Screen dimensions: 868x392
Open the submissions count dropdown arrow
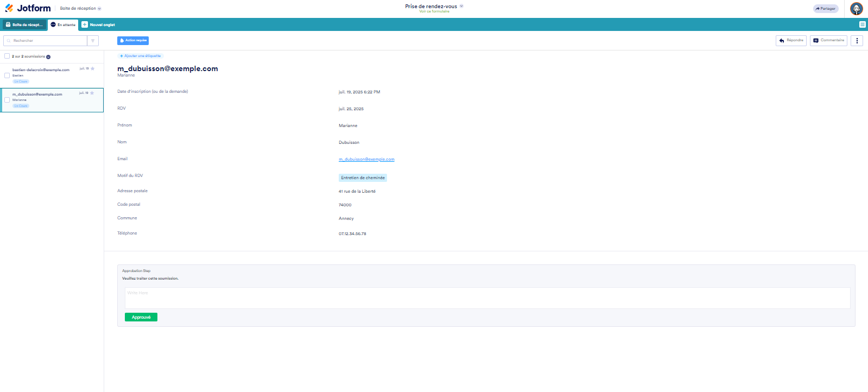[x=48, y=56]
